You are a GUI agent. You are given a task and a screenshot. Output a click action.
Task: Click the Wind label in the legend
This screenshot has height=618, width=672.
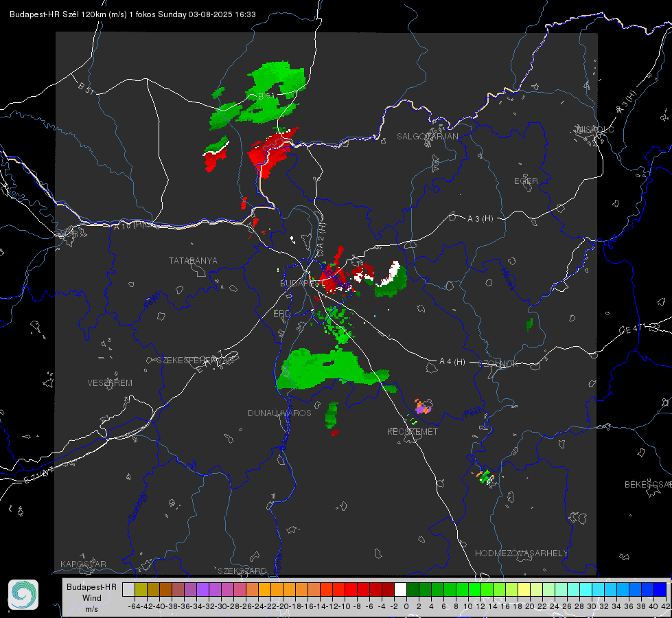point(92,598)
